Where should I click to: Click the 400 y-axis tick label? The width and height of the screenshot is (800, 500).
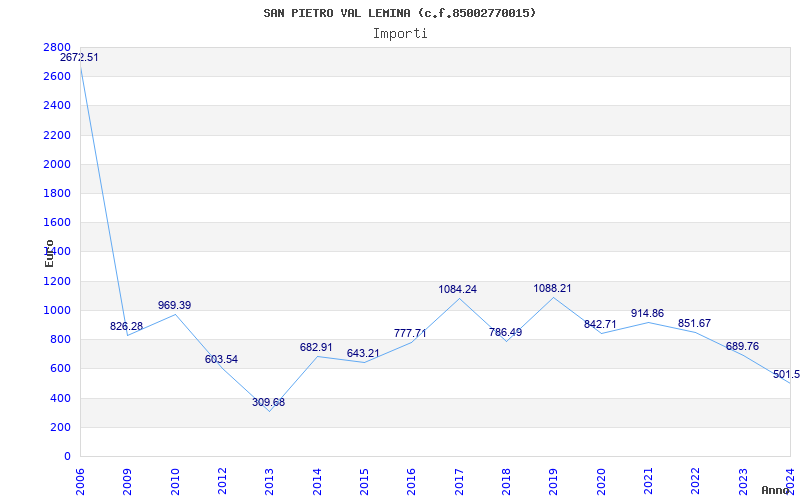click(x=60, y=398)
